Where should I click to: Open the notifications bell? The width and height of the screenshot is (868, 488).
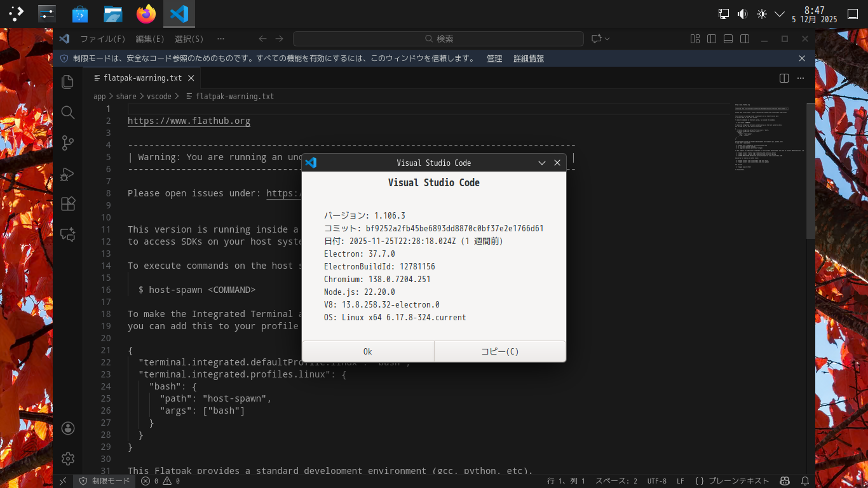click(x=805, y=481)
